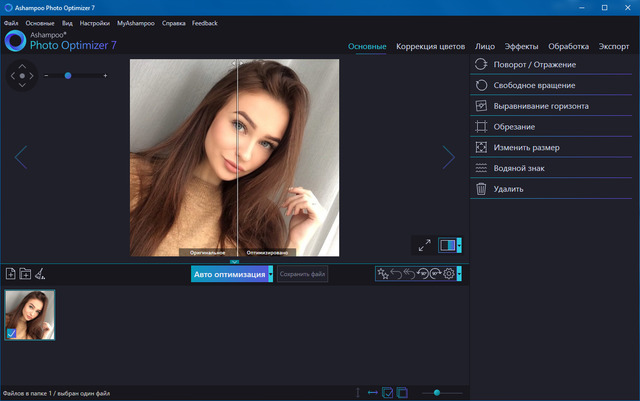This screenshot has height=401, width=640.
Task: Click the select-all checked files icon
Action: tap(387, 392)
